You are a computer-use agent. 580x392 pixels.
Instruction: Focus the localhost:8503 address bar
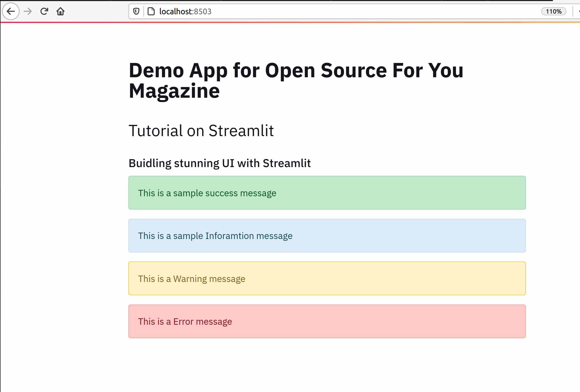[x=185, y=11]
